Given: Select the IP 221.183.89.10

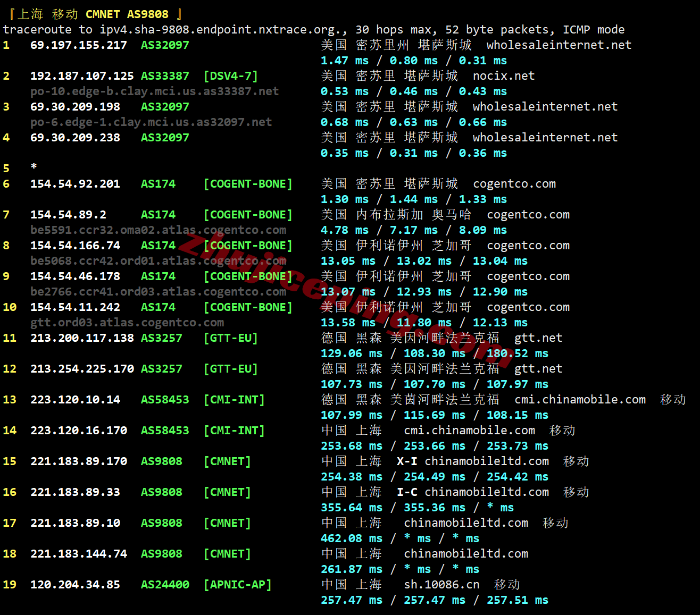Looking at the screenshot, I should pos(75,523).
